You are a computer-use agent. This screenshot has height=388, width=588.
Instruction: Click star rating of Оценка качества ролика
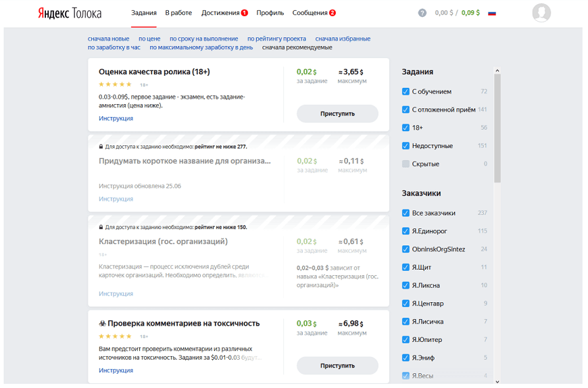pos(115,84)
